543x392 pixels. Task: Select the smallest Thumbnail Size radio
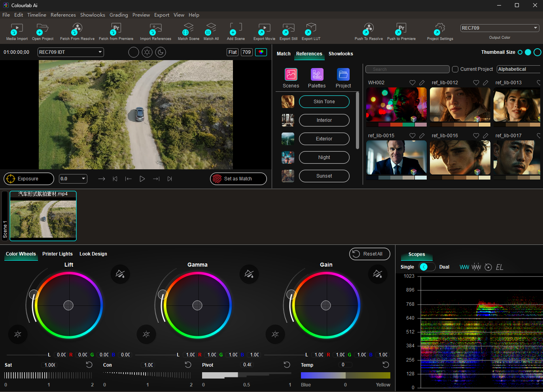[x=520, y=52]
